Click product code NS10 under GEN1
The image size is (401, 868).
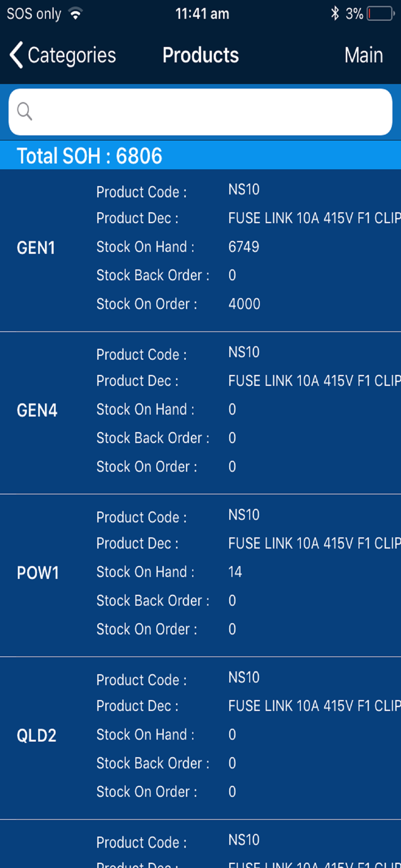(243, 189)
